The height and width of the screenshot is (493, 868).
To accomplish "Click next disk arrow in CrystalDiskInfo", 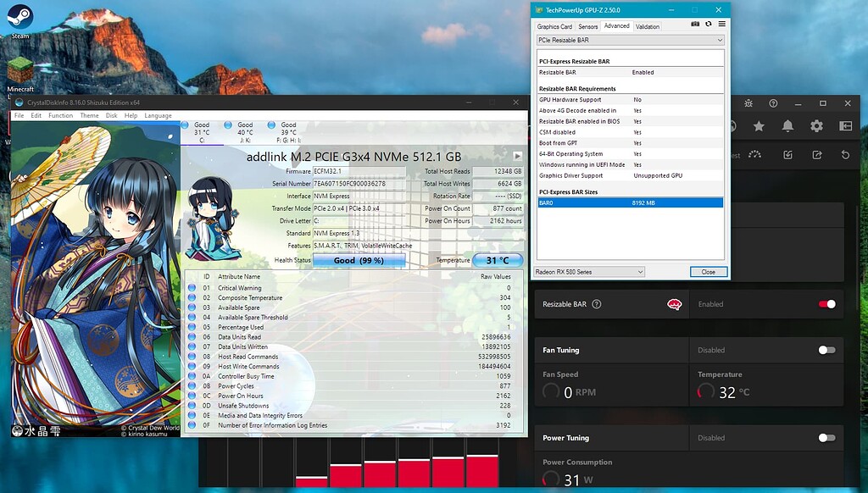I will coord(518,156).
